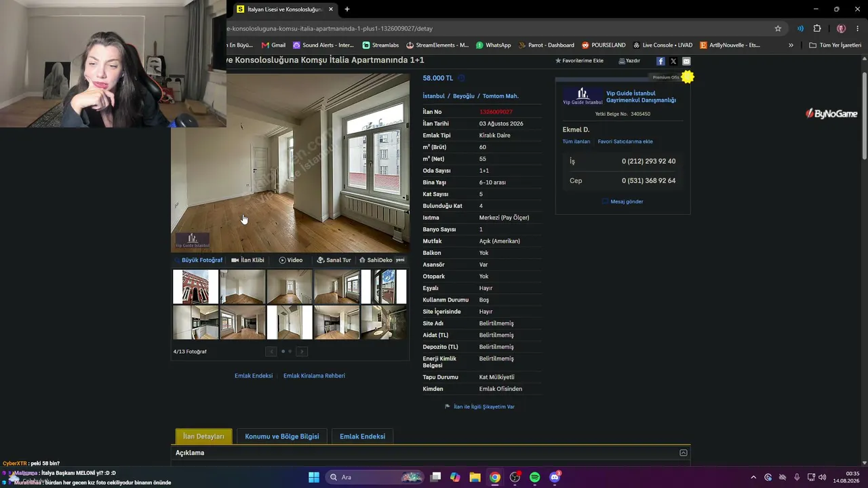Collapse the Açıklama section

[x=684, y=453]
